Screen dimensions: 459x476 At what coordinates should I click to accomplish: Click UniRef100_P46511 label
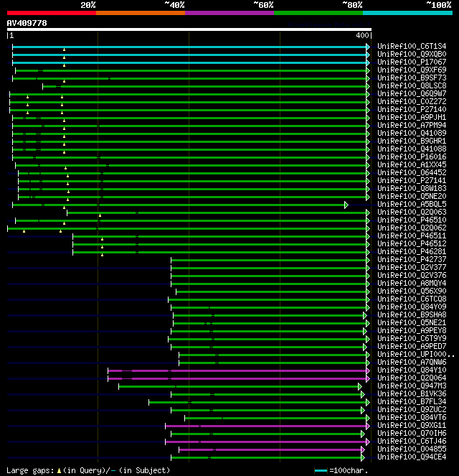(x=412, y=235)
